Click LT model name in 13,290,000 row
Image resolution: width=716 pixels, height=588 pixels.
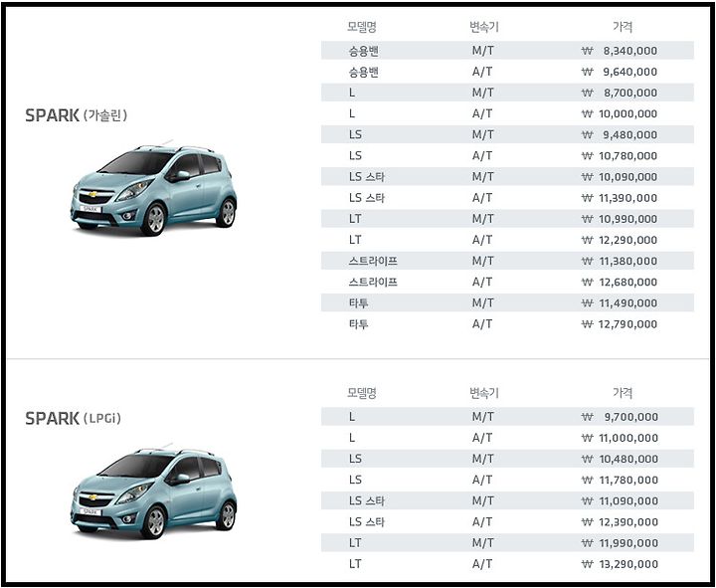355,564
